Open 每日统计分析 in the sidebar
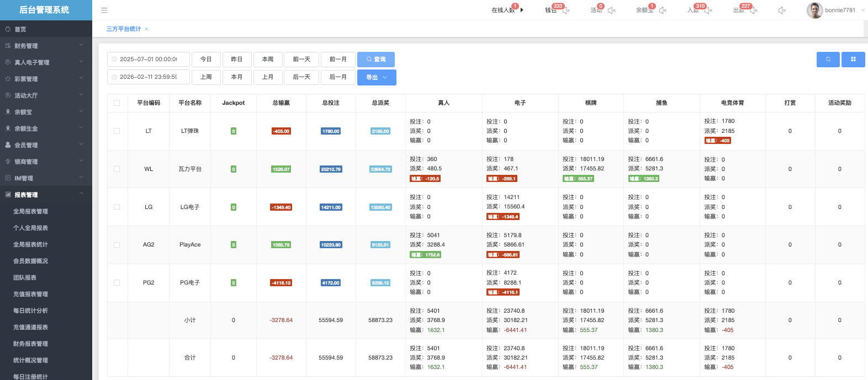This screenshot has height=380, width=868. pos(30,311)
